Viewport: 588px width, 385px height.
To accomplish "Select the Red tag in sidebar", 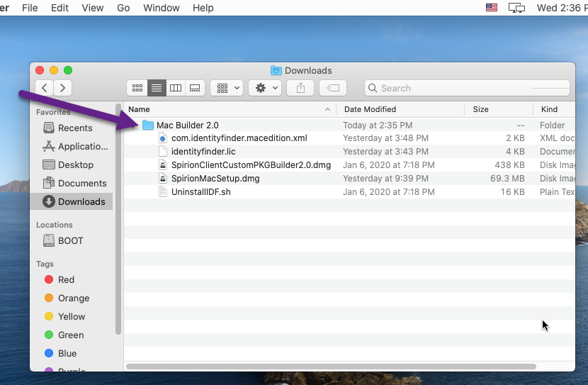I will pyautogui.click(x=66, y=280).
